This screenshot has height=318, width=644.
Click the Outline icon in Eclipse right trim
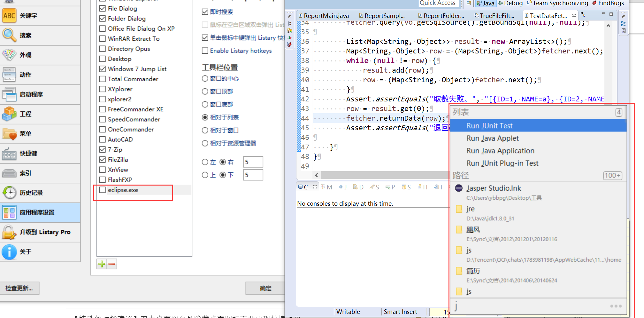tap(623, 24)
